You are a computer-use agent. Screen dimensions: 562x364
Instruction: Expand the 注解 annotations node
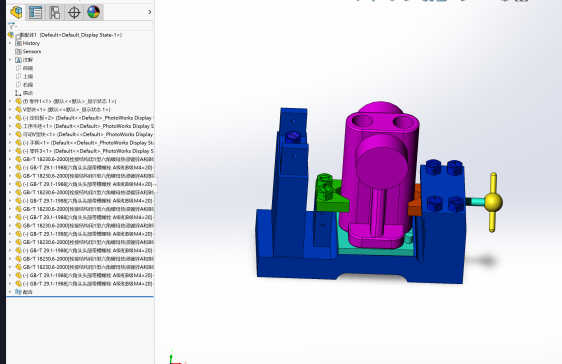[x=10, y=60]
